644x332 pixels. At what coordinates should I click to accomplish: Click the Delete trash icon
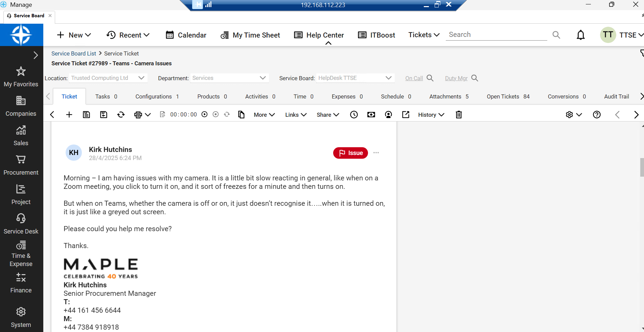point(459,115)
